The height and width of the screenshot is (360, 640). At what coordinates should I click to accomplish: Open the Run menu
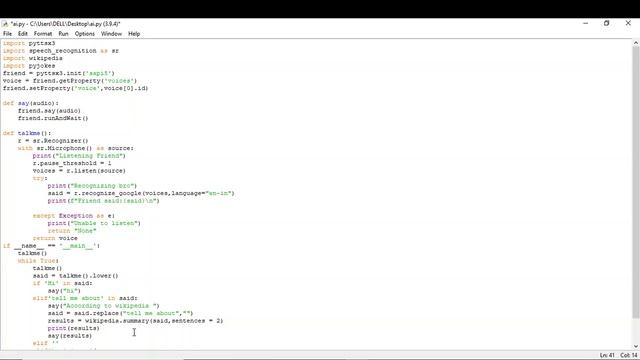click(63, 34)
